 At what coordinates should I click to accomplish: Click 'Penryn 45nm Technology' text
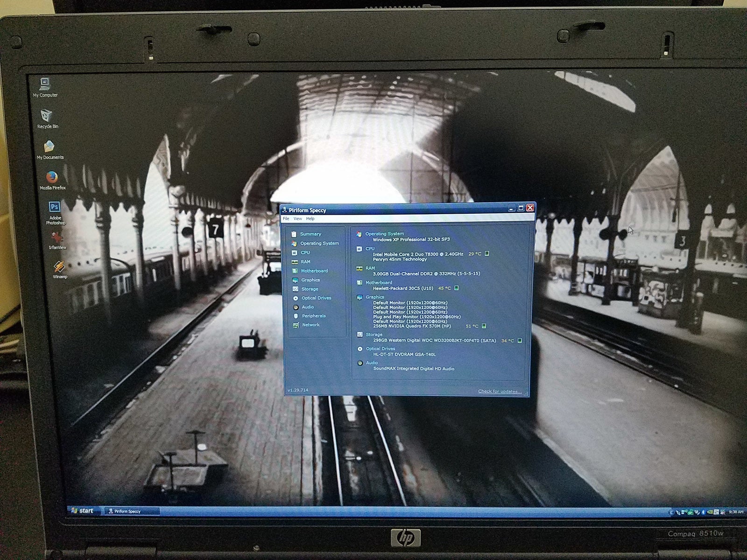400,259
